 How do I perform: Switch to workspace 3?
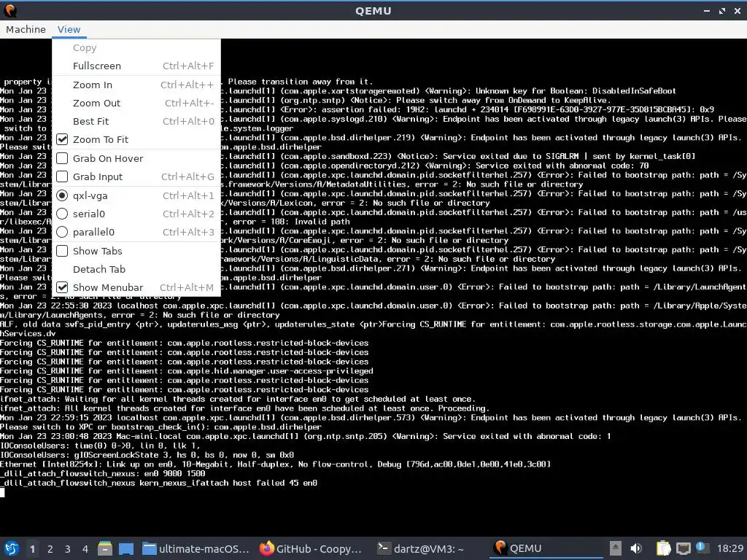(x=68, y=549)
